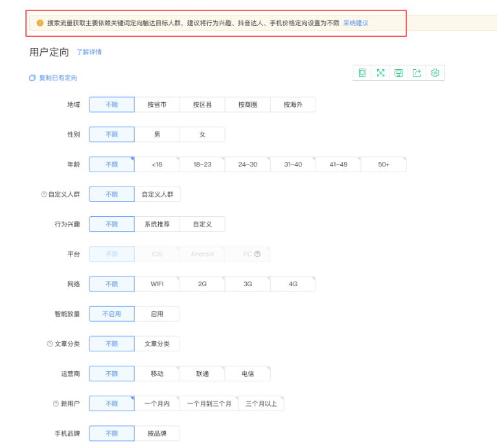Image resolution: width=497 pixels, height=448 pixels.
Task: Click the orange warning icon in notice banner
Action: tap(40, 23)
